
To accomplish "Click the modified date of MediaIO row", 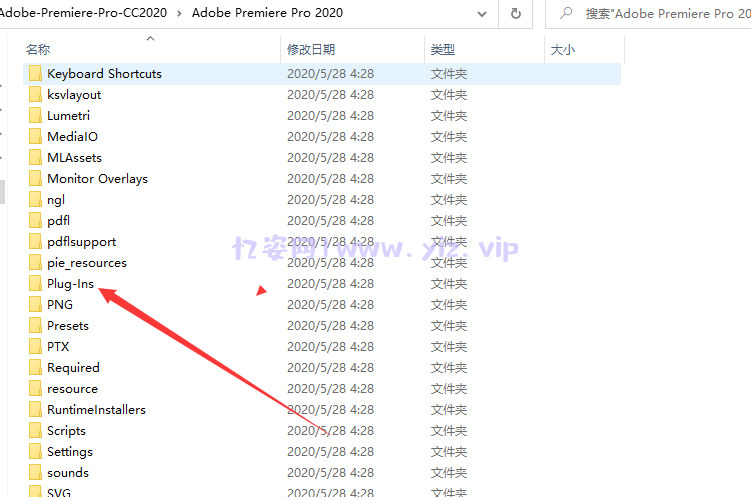I will 330,137.
